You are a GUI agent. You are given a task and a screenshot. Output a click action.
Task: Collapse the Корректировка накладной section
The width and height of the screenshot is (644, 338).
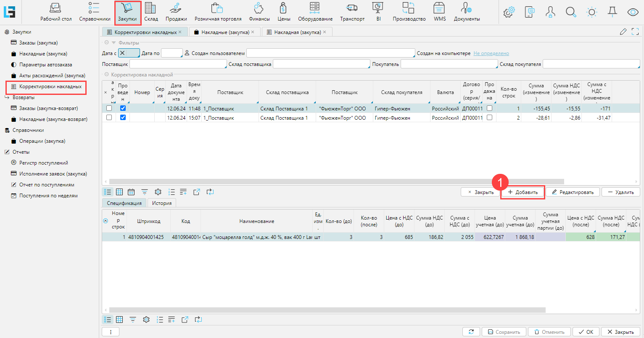[107, 75]
